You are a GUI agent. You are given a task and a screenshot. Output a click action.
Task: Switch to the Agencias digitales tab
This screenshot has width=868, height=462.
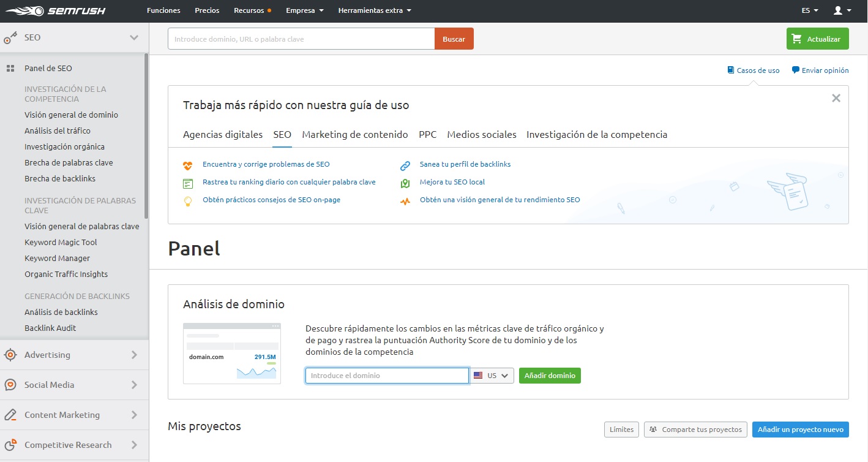coord(223,135)
